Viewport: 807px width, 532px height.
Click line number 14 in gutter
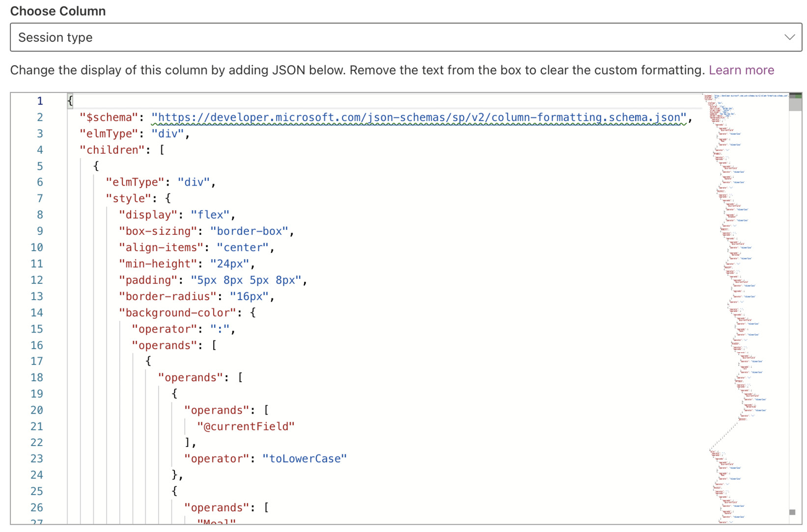tap(37, 313)
